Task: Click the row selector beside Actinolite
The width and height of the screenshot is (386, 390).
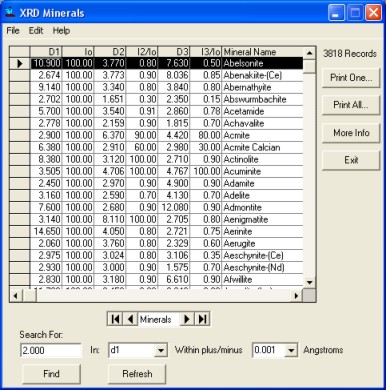Action: point(19,159)
